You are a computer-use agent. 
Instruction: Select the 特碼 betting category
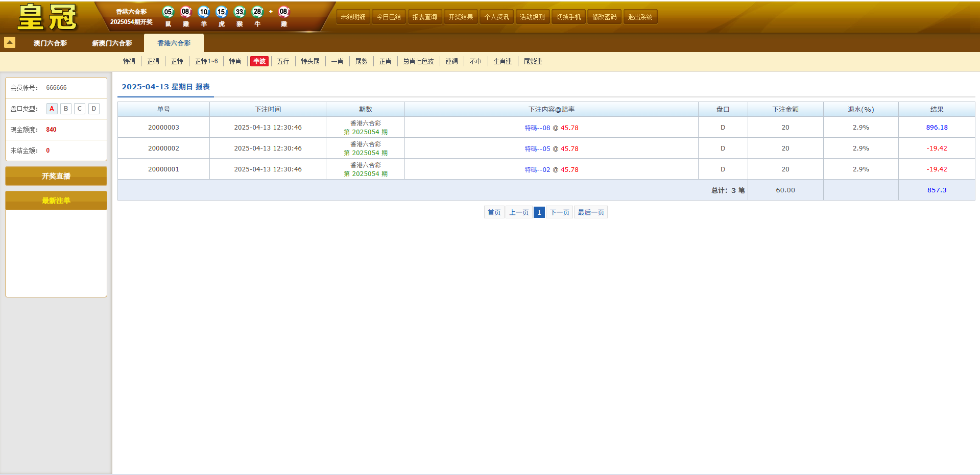(x=129, y=61)
